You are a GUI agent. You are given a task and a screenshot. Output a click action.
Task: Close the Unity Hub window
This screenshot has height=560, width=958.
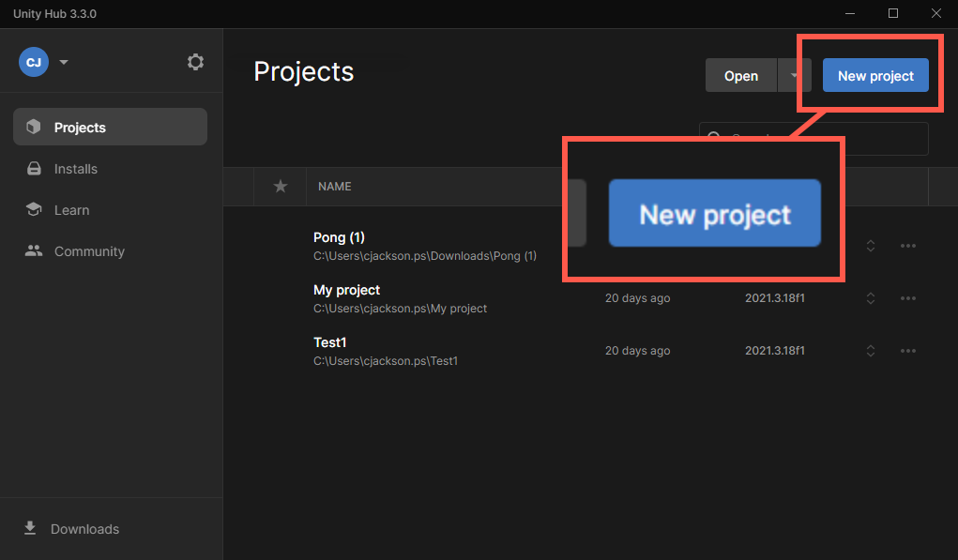point(936,13)
